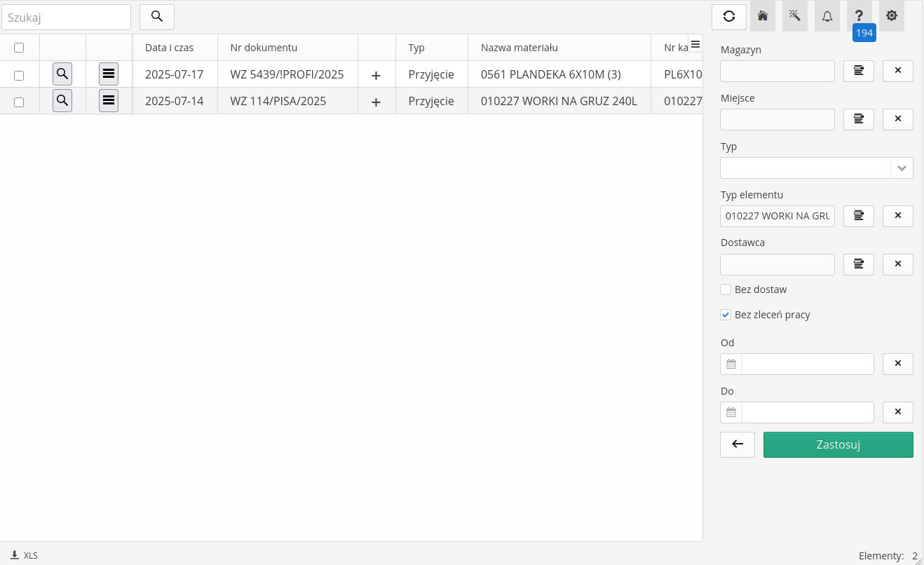The width and height of the screenshot is (924, 565).
Task: View details of WZ 114/PISA/2025 row magnifier
Action: 62,101
